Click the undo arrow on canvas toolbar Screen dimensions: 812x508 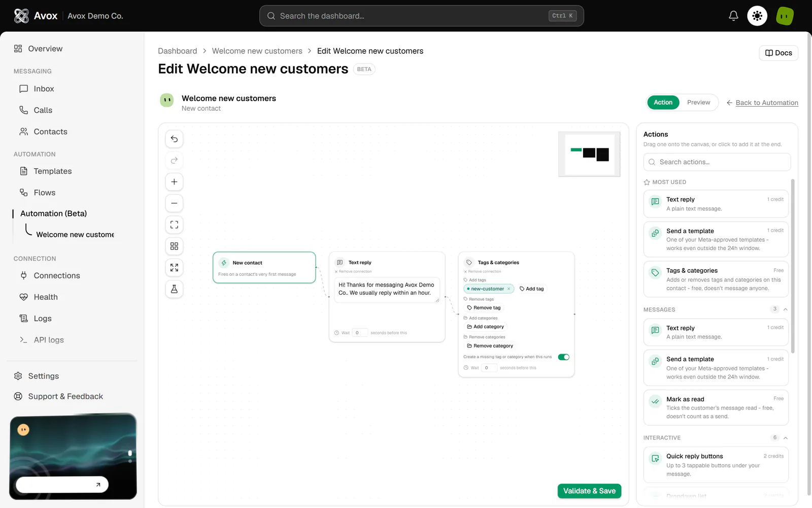click(x=174, y=139)
